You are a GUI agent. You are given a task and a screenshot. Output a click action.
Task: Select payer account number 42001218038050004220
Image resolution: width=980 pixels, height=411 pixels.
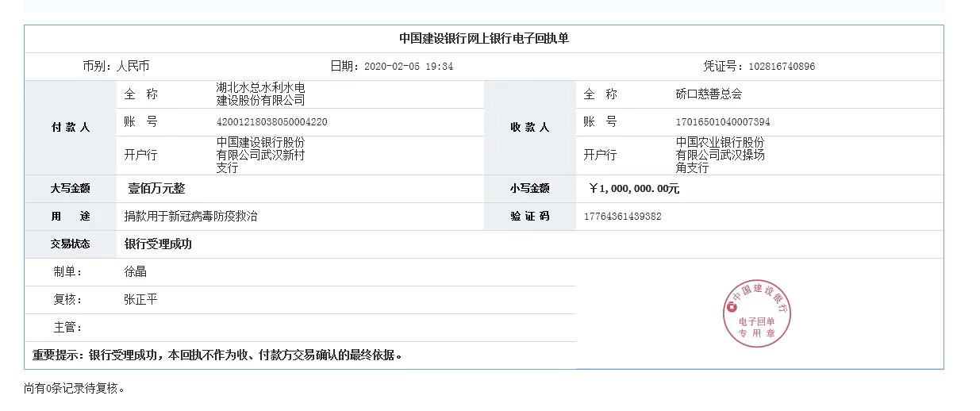tap(271, 122)
